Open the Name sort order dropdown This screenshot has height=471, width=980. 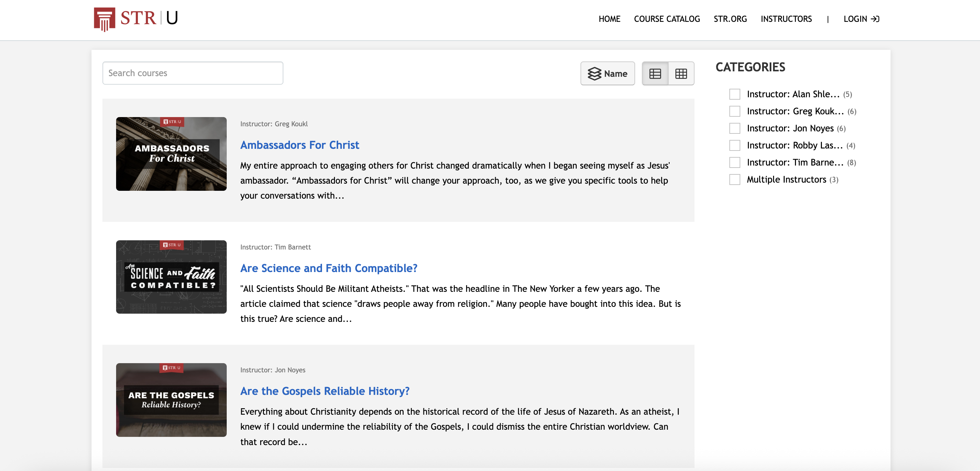(607, 74)
